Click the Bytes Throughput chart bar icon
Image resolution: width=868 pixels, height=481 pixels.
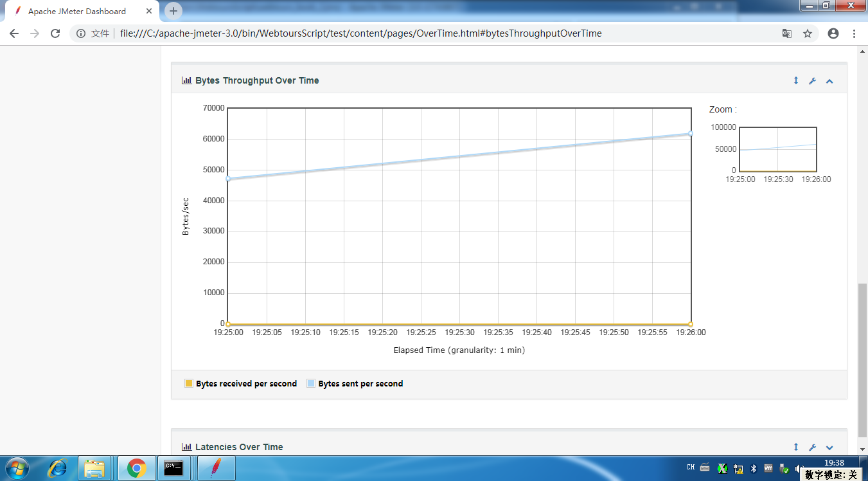click(187, 80)
